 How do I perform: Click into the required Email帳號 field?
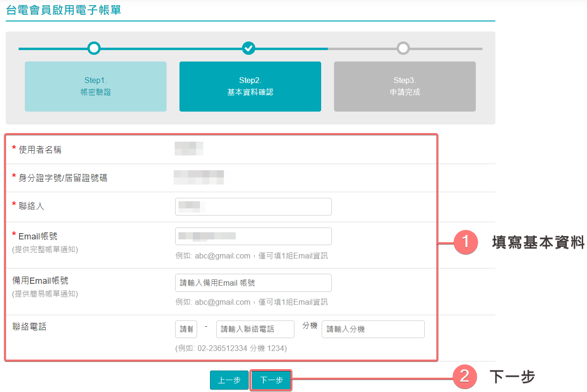click(x=253, y=236)
